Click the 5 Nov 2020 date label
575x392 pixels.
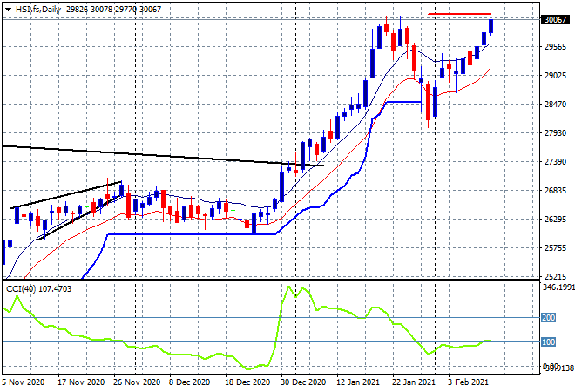tap(24, 382)
